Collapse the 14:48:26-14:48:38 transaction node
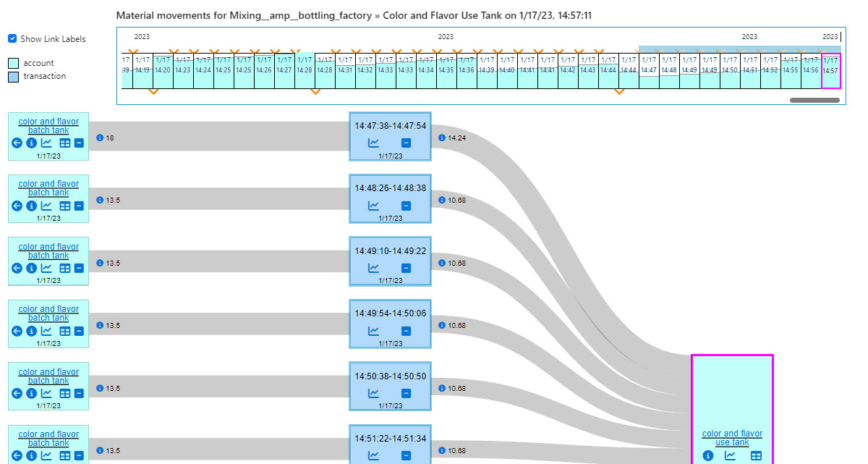This screenshot has height=464, width=868. (x=406, y=206)
